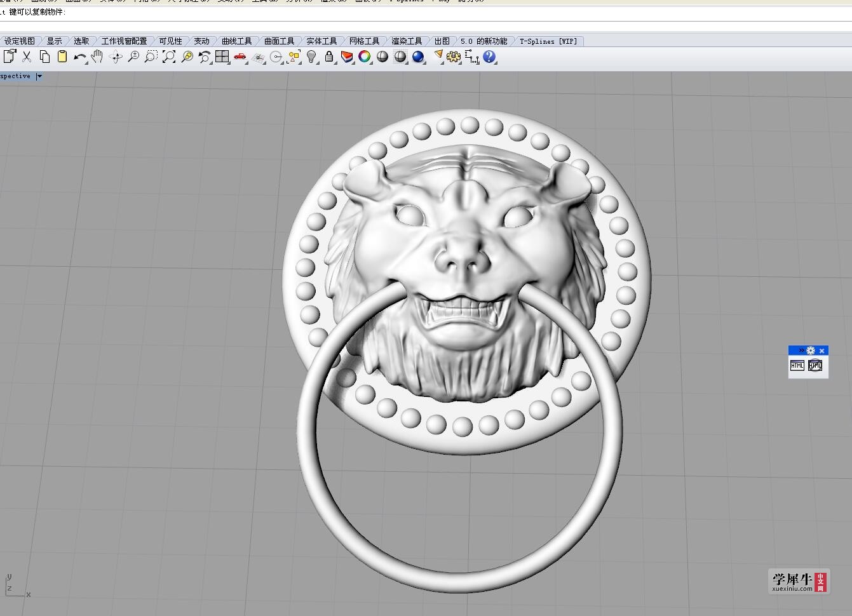Select the Pan hand tool

point(97,57)
